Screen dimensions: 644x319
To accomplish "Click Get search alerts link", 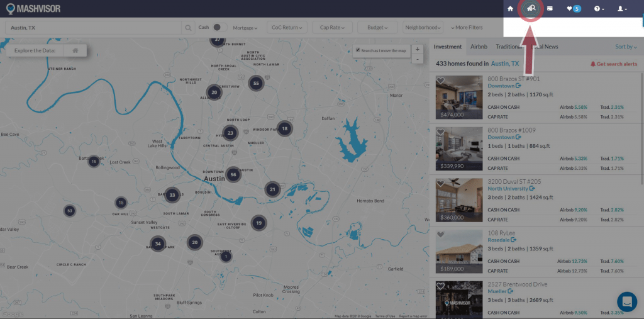I will (613, 64).
